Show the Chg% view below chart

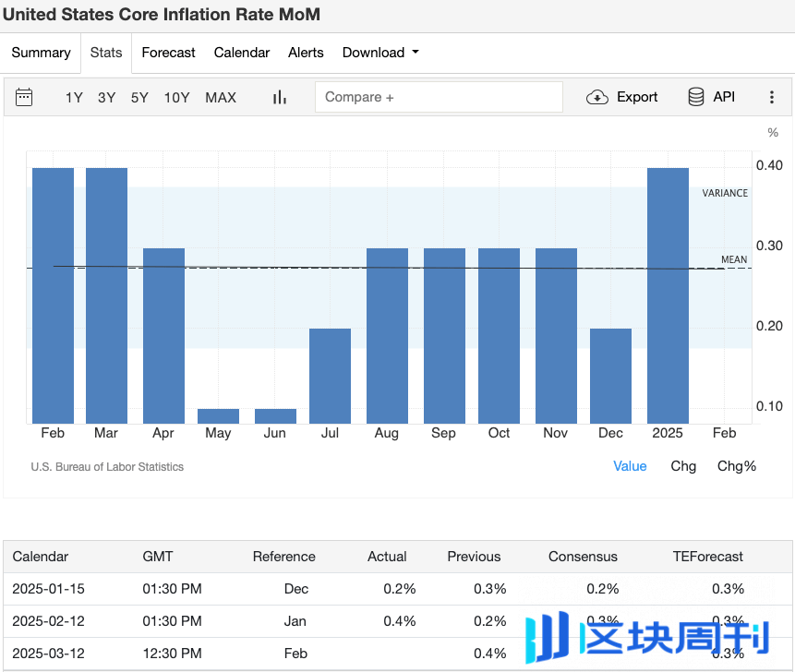coord(737,466)
